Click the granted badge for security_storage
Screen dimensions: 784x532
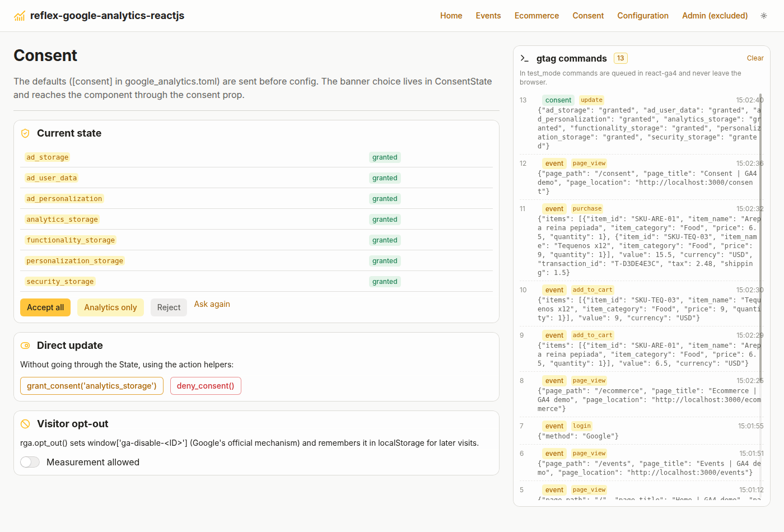(385, 282)
